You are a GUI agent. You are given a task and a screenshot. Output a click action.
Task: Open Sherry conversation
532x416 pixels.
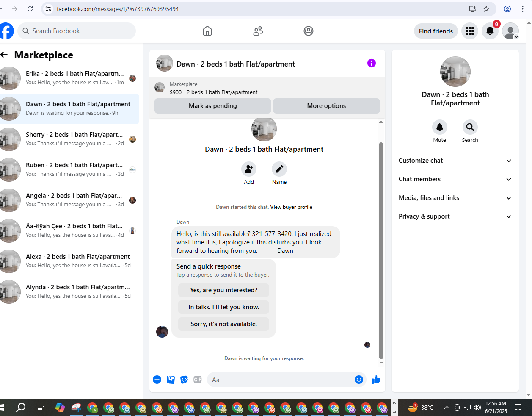[69, 139]
